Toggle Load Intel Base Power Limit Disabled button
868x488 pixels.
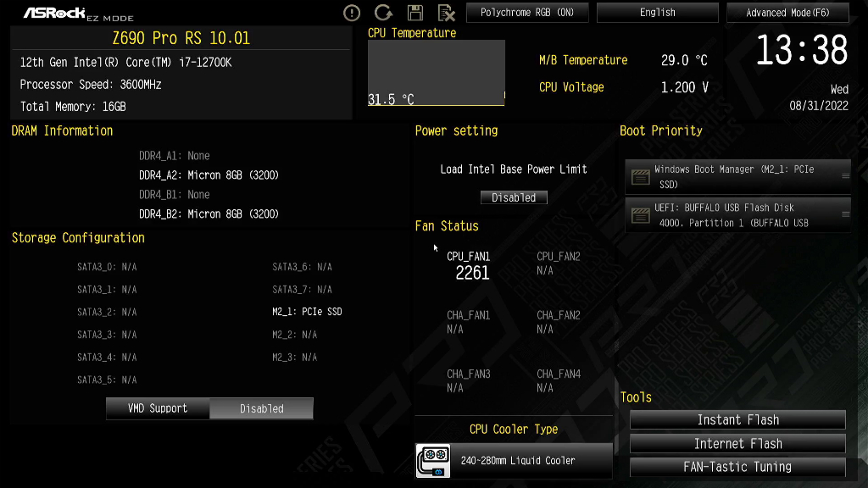[514, 197]
